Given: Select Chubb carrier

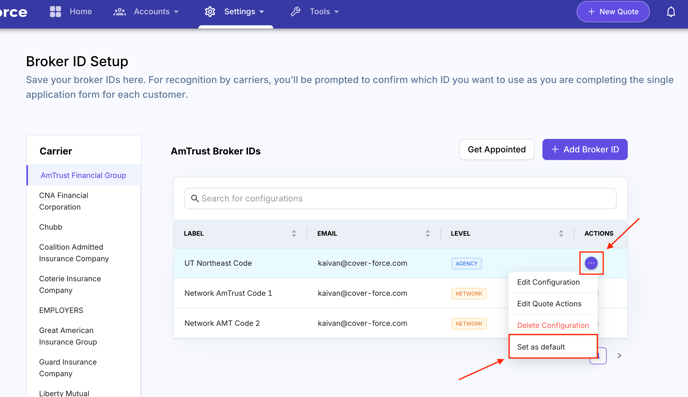Looking at the screenshot, I should tap(50, 227).
